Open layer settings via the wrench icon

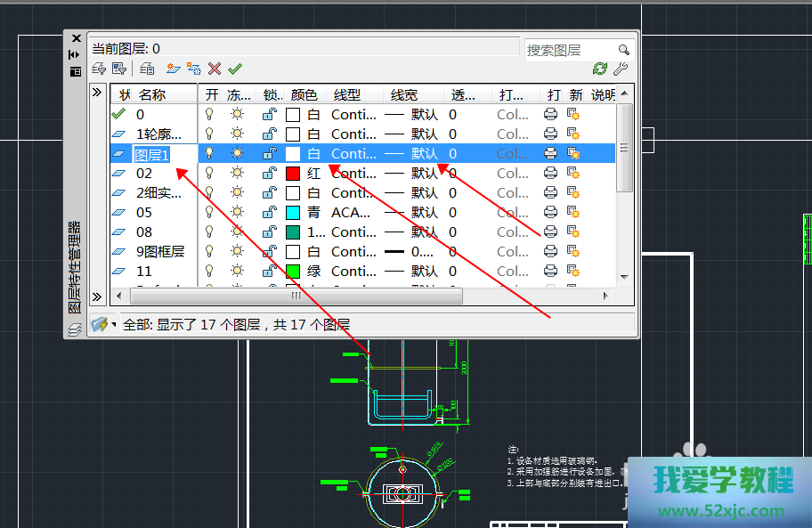(621, 69)
